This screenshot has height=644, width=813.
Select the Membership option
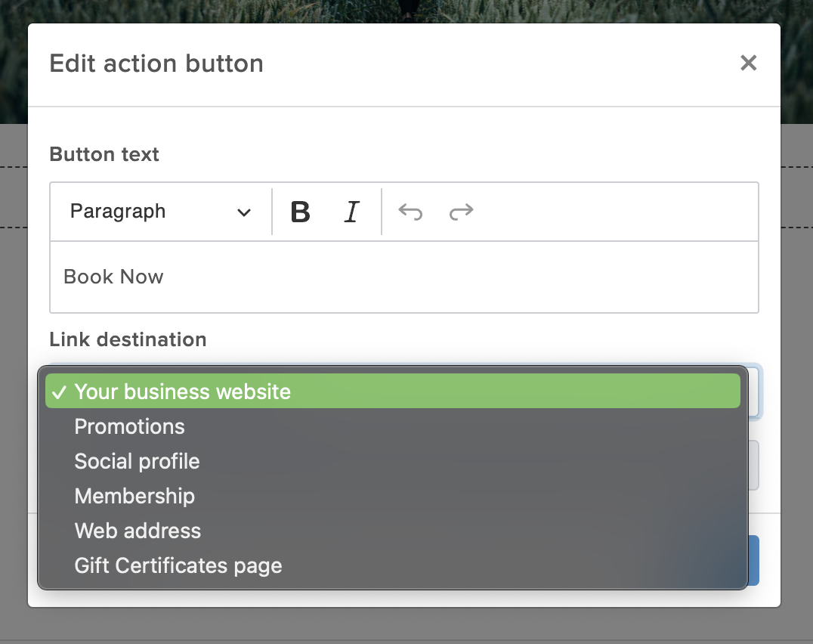[392, 496]
